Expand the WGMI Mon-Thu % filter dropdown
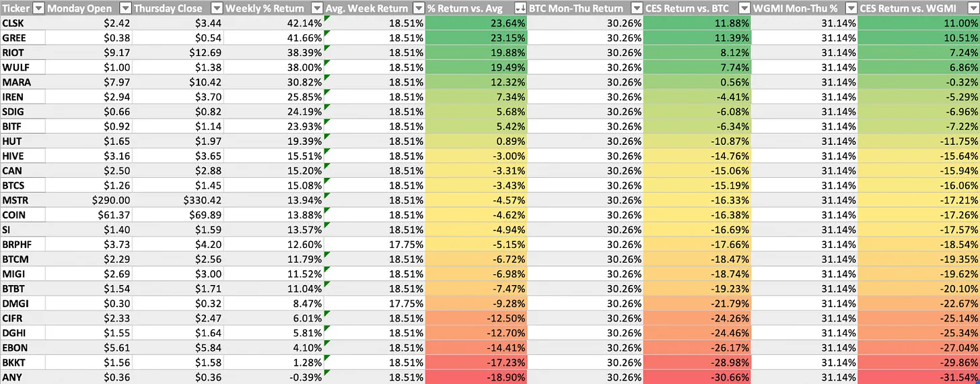 (x=851, y=8)
